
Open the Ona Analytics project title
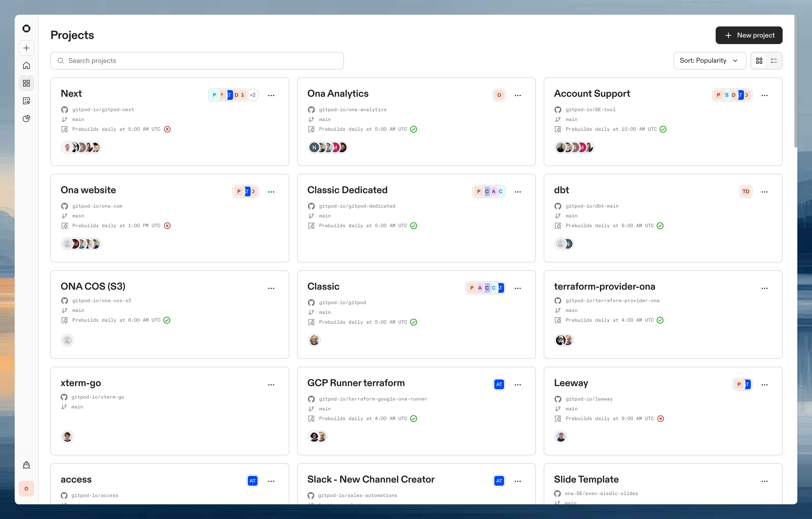click(338, 94)
